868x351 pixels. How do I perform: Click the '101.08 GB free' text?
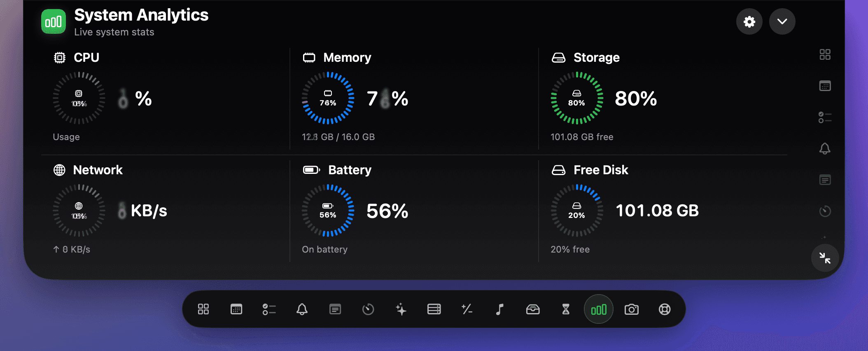pyautogui.click(x=582, y=137)
